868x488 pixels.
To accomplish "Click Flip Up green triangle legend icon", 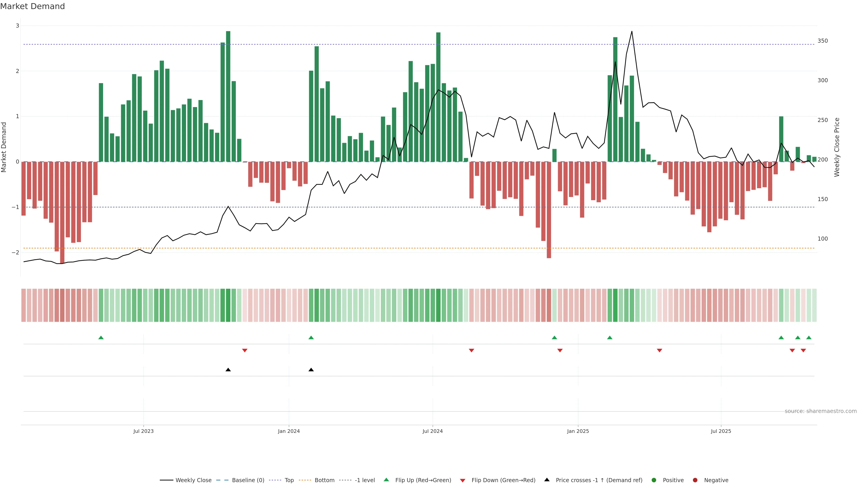I will pyautogui.click(x=387, y=480).
